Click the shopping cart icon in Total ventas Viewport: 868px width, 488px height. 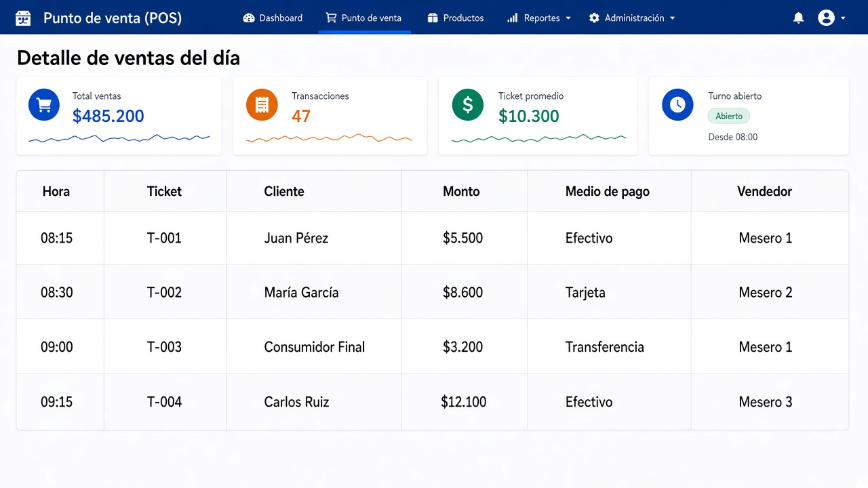pyautogui.click(x=44, y=105)
